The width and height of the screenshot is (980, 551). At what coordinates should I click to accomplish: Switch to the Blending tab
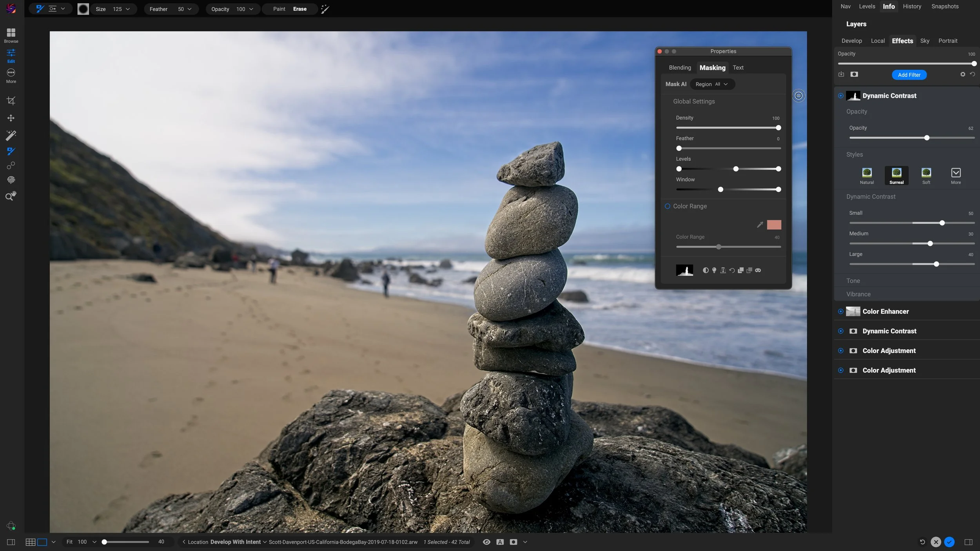tap(680, 67)
